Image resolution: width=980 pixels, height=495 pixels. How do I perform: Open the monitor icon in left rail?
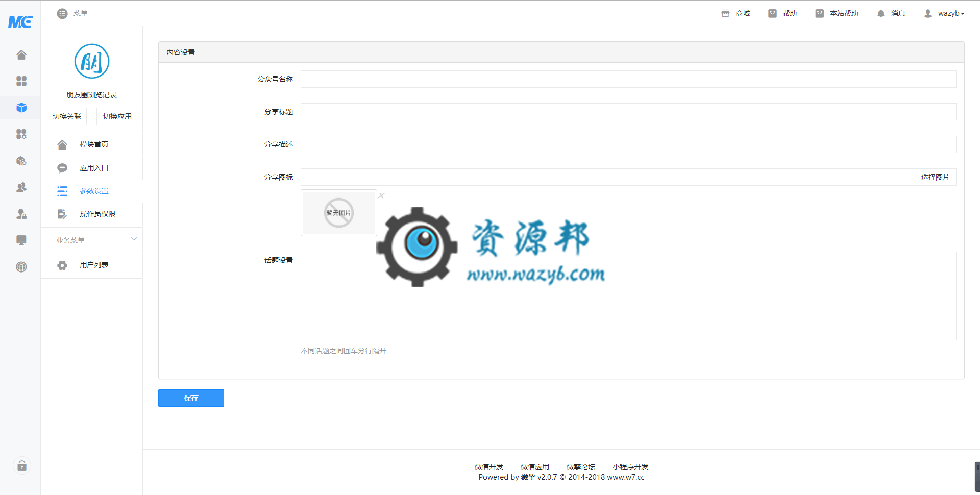point(21,240)
